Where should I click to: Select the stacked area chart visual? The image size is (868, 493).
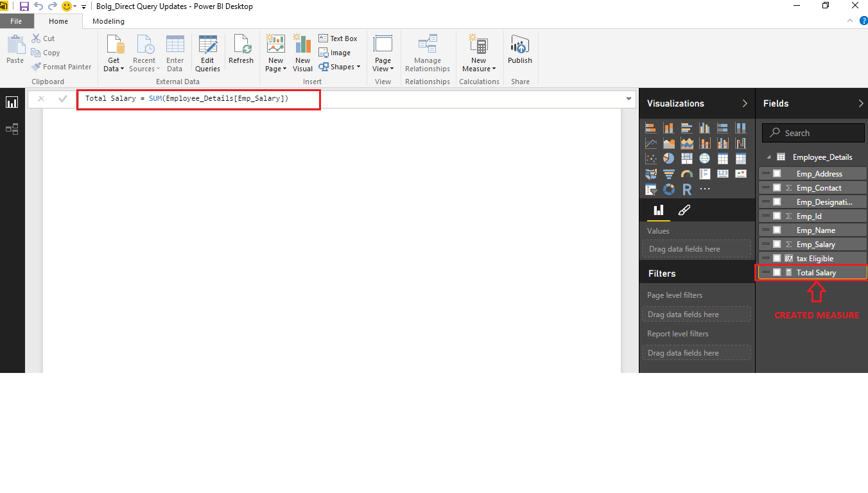[686, 143]
